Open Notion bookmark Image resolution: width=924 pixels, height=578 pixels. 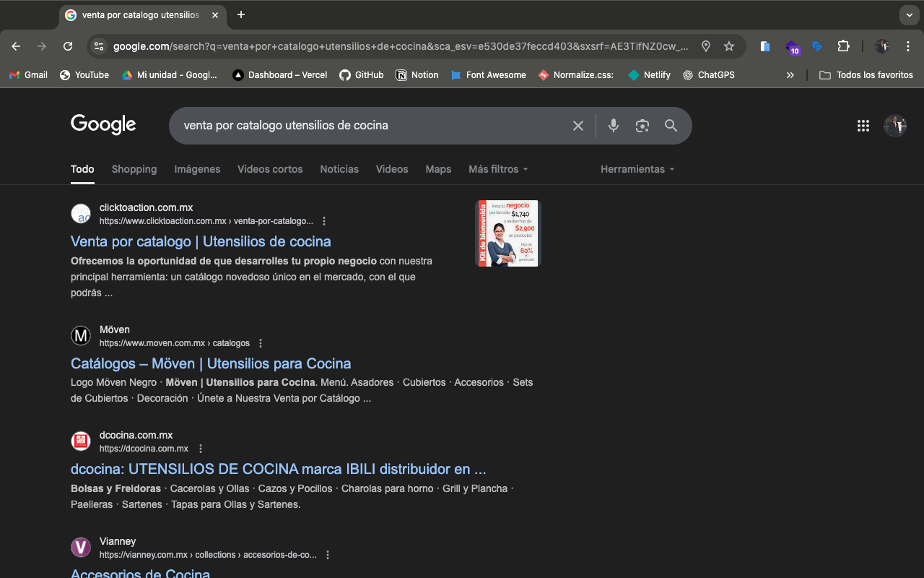tap(417, 74)
